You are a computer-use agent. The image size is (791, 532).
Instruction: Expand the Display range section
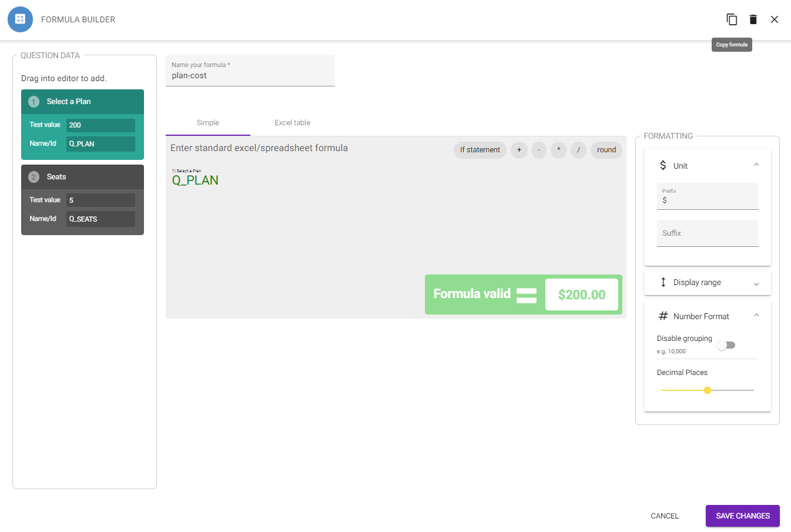click(708, 283)
